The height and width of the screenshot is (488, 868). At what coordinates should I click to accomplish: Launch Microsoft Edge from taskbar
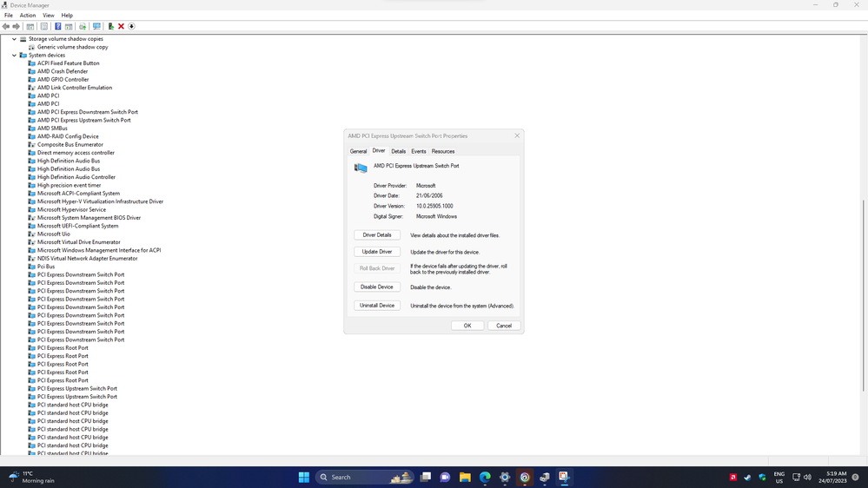pos(485,477)
